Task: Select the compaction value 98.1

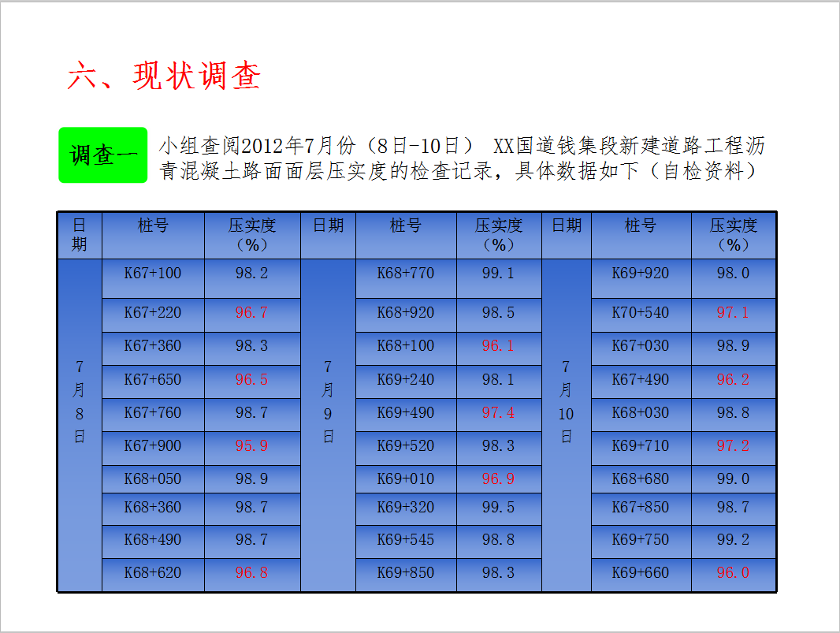Action: [x=498, y=379]
